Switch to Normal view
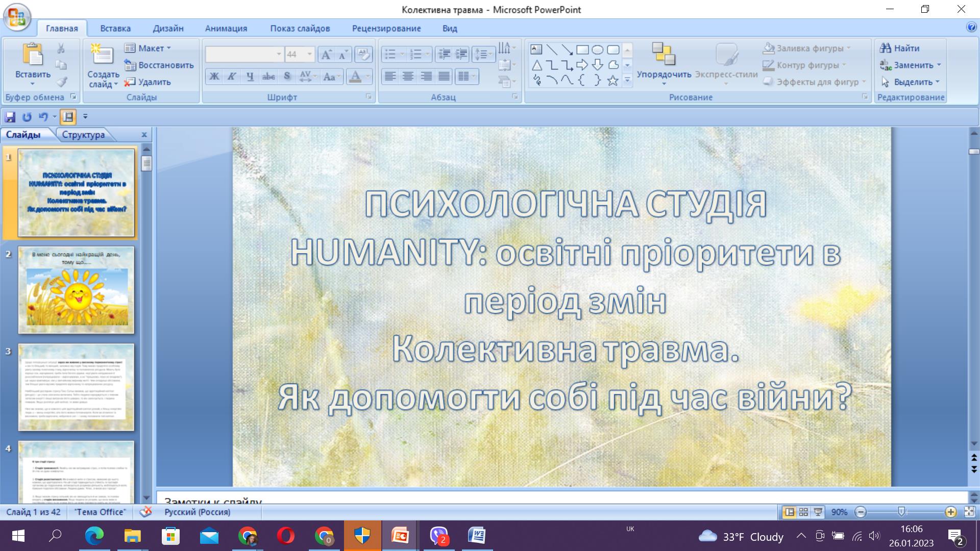The width and height of the screenshot is (980, 551). point(789,512)
